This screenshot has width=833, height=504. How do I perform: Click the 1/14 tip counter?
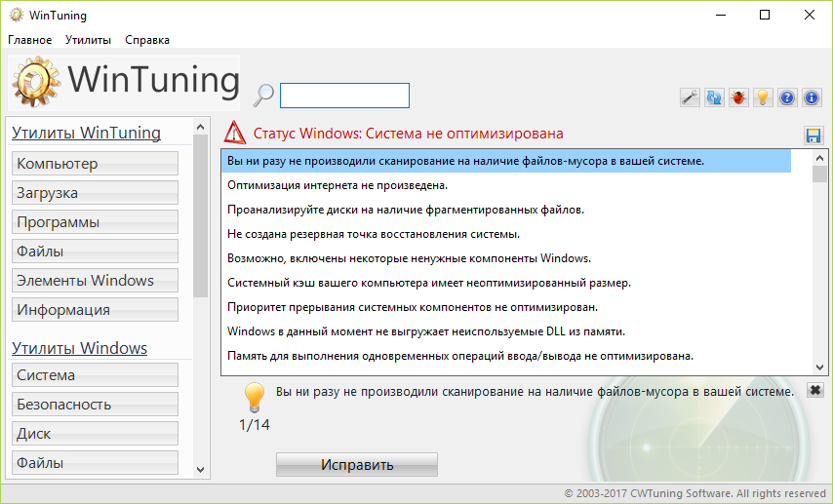click(x=255, y=425)
